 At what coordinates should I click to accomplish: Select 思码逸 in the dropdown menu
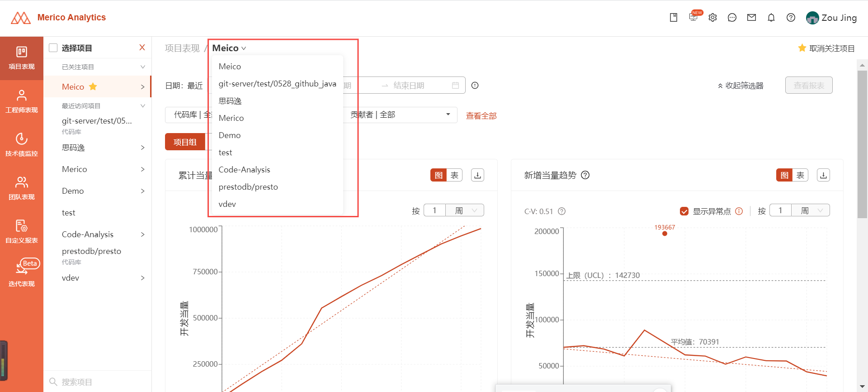tap(277, 101)
